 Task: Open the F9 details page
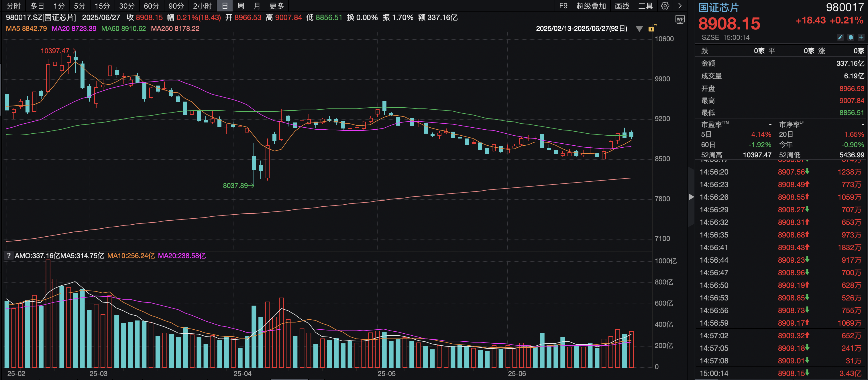pyautogui.click(x=563, y=6)
